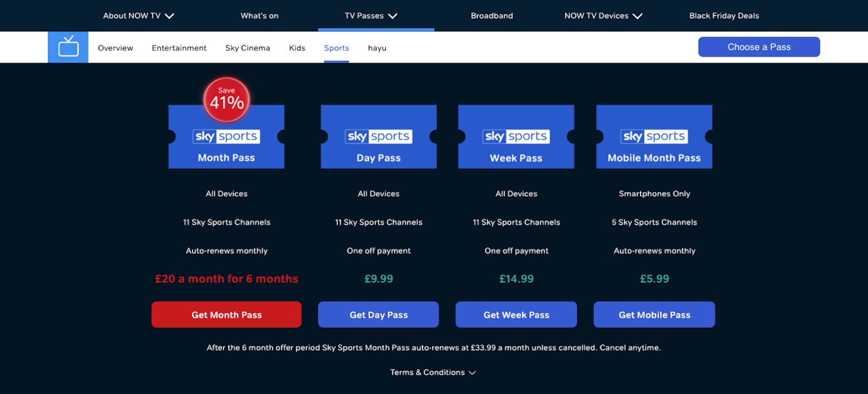Expand the NOW TV Devices menu
This screenshot has height=394, width=868.
(603, 16)
